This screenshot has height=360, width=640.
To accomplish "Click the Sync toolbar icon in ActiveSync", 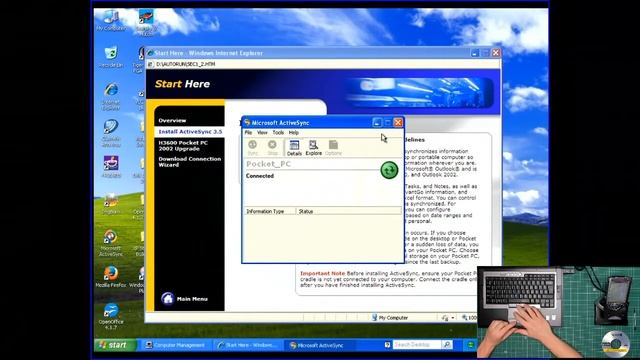I will tap(253, 147).
